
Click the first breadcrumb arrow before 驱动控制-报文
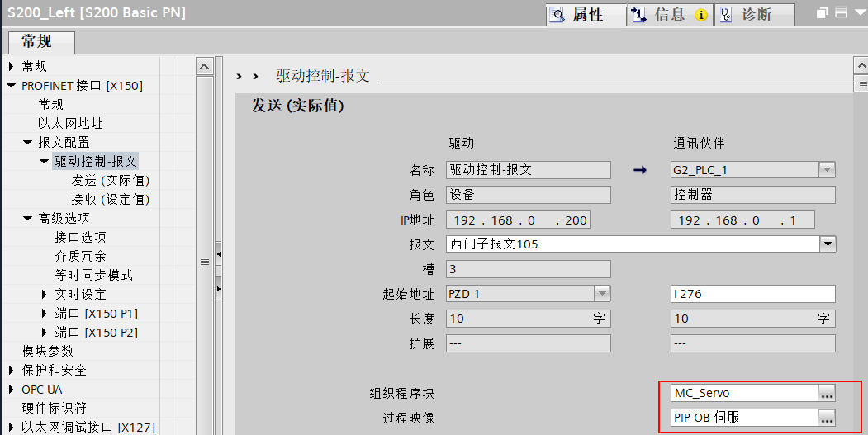(240, 77)
